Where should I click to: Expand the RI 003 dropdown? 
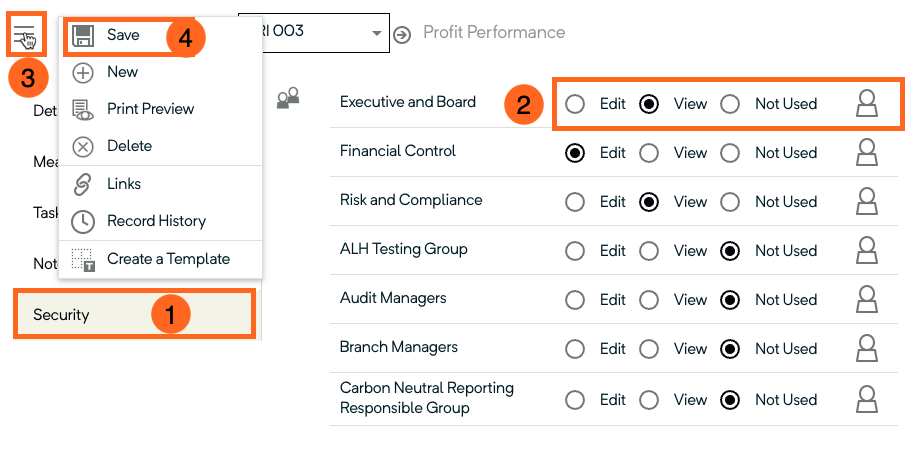pos(376,33)
